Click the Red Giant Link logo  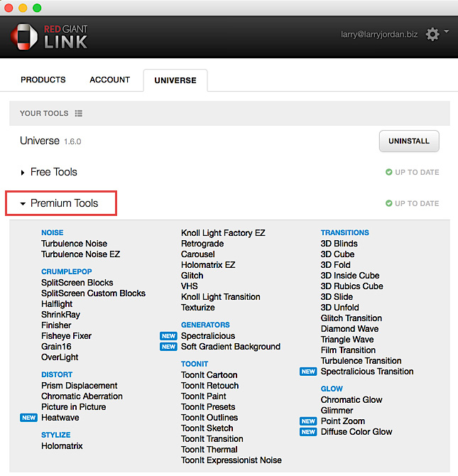(x=49, y=37)
